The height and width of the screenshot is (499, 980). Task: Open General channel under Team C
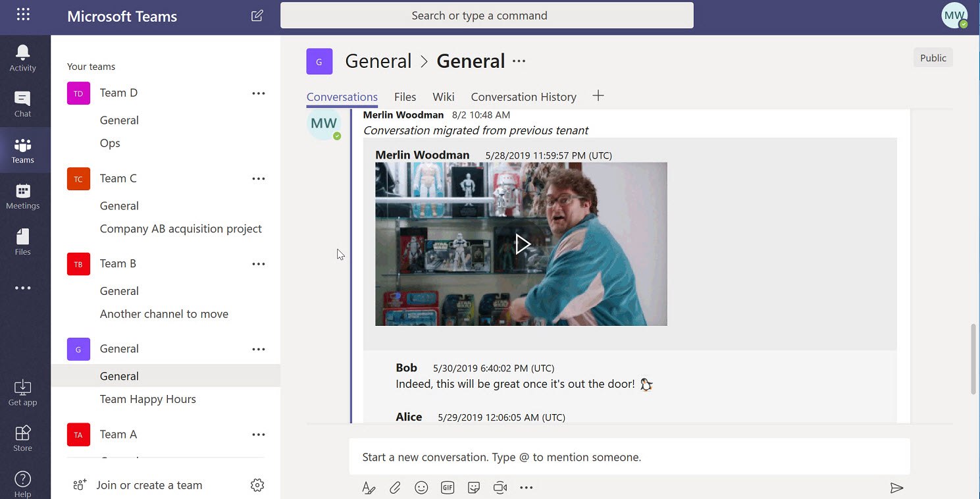point(119,206)
